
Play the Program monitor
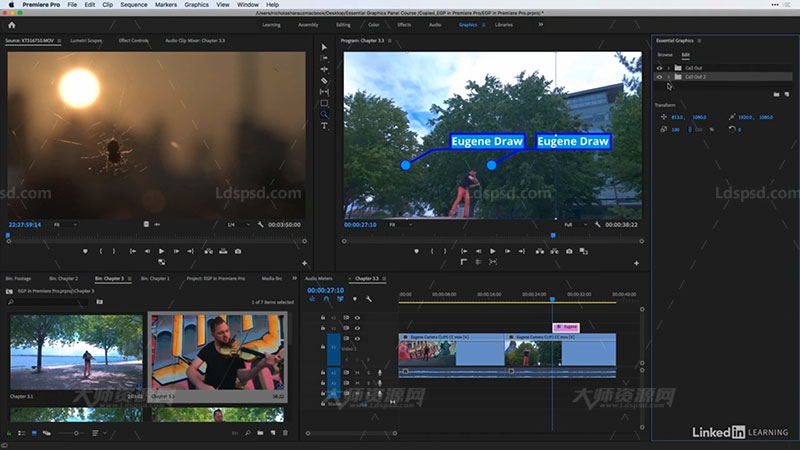click(492, 251)
